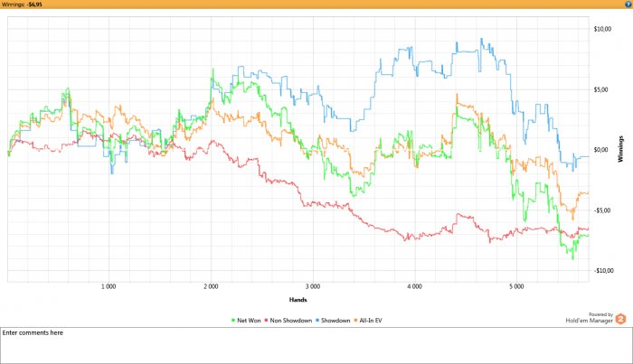Click the 3 000 hands axis label

[313, 286]
